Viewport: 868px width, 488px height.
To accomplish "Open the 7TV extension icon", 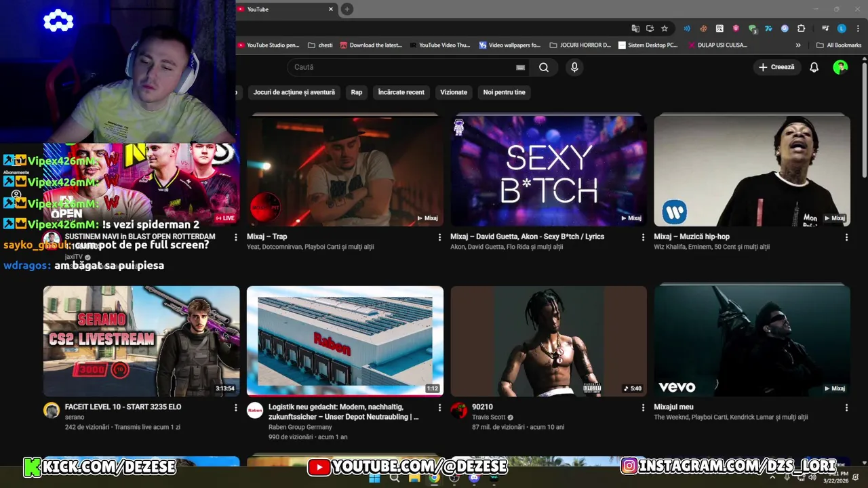I will tap(768, 28).
